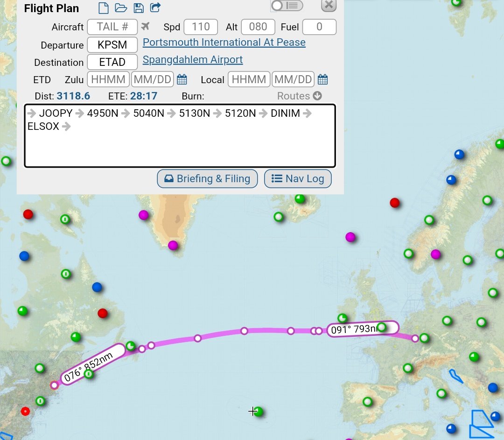The width and height of the screenshot is (504, 440).
Task: Focus the TAIL # aircraft field
Action: click(112, 27)
